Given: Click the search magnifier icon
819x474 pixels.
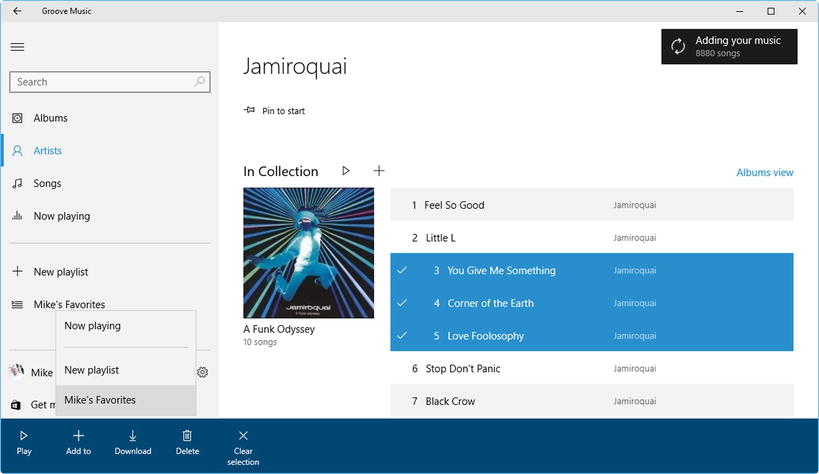Looking at the screenshot, I should click(x=200, y=82).
